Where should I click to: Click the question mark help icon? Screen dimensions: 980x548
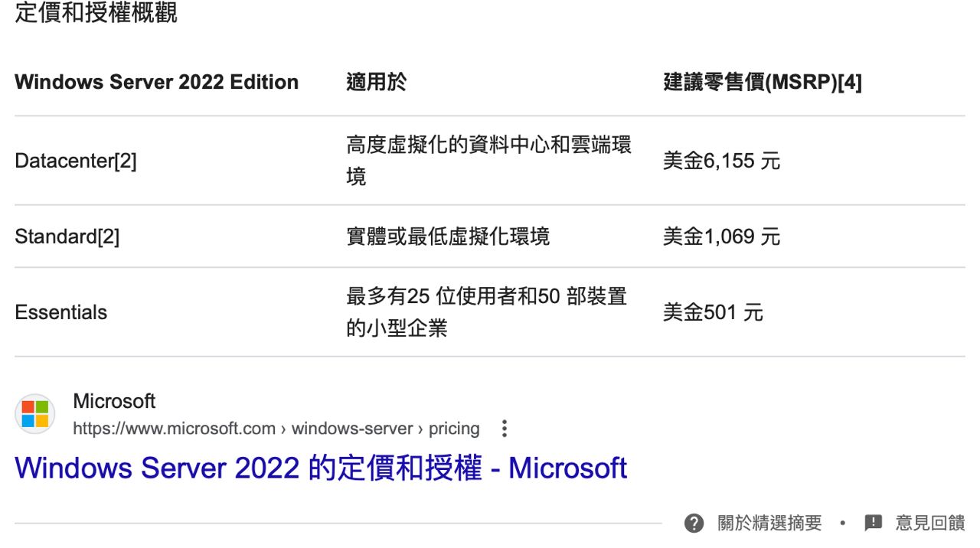point(694,524)
